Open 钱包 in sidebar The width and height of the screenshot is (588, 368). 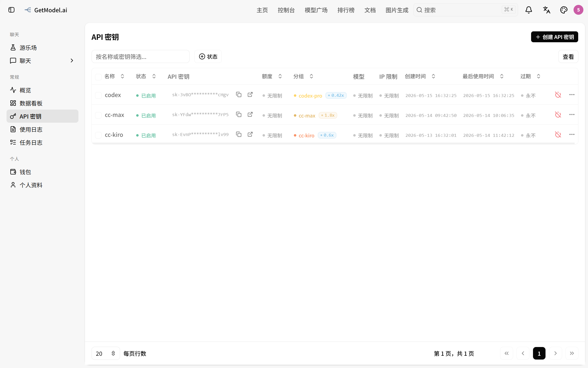[x=42, y=172]
